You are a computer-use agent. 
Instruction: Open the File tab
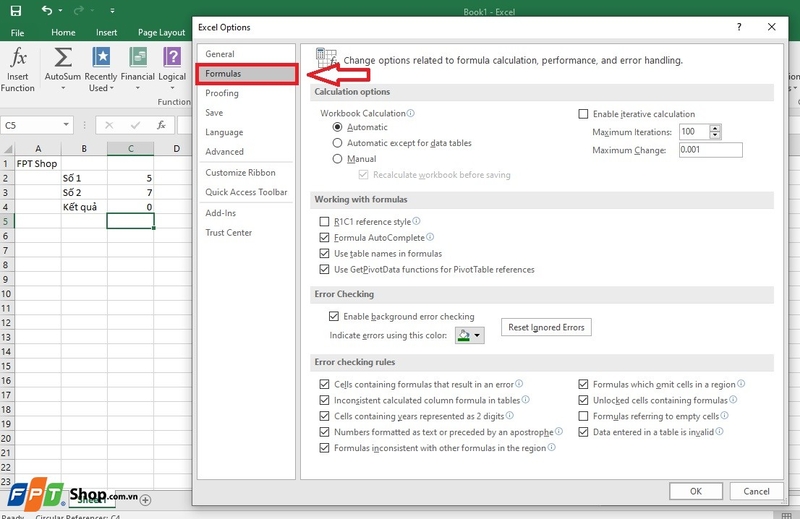coord(17,33)
